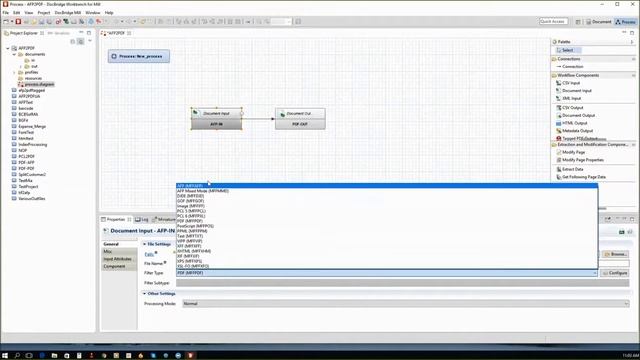Screen dimensions: 640x360
Task: Open the Help menu
Action: coord(109,13)
